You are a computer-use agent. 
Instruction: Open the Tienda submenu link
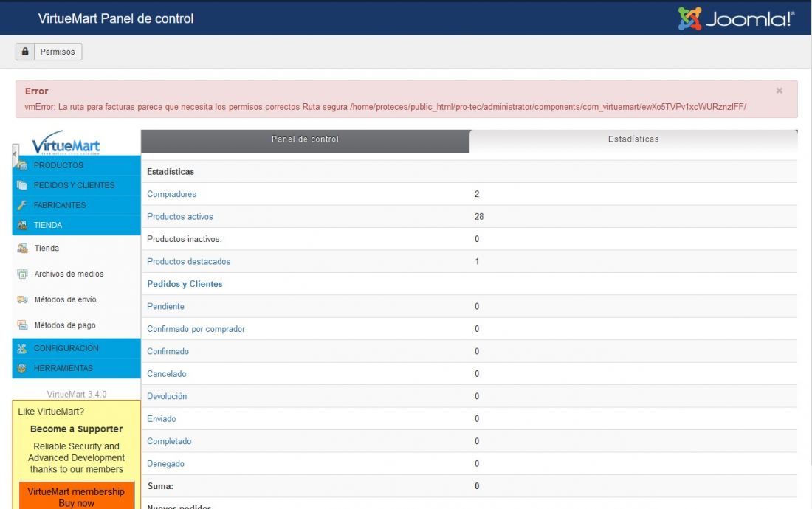tap(47, 249)
